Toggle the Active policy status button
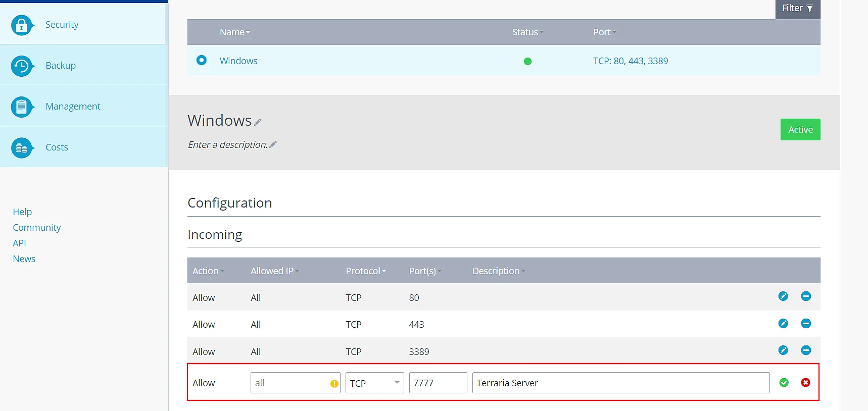Image resolution: width=868 pixels, height=411 pixels. [800, 129]
